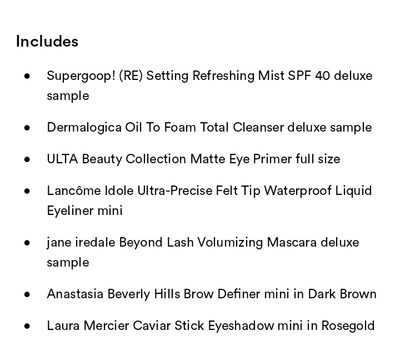Click the text SPF 40 in first item
The height and width of the screenshot is (361, 400).
tap(309, 76)
